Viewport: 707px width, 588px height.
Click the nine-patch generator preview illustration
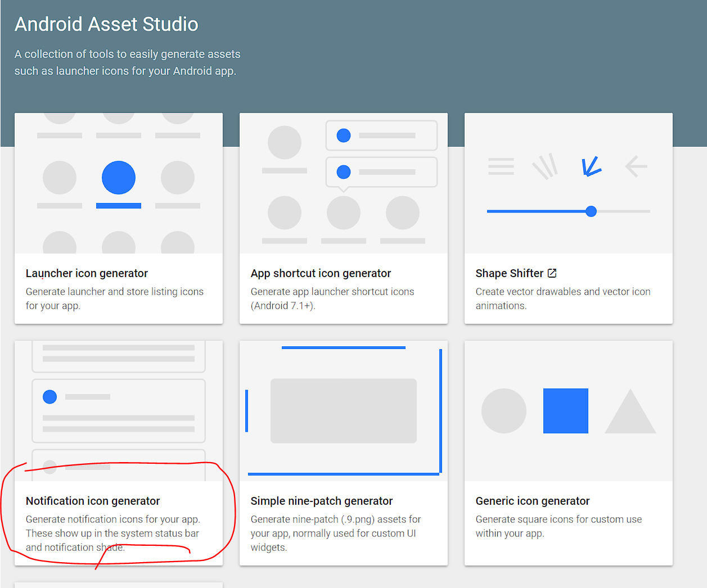pyautogui.click(x=344, y=411)
